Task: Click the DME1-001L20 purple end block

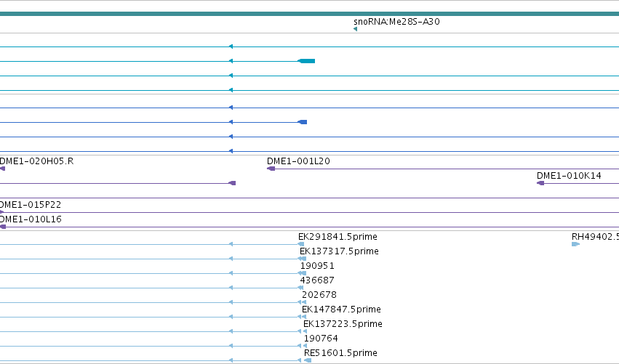Action: coord(271,169)
